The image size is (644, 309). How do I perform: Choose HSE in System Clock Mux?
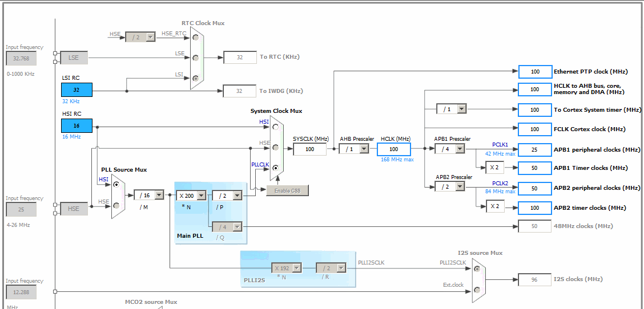coord(276,147)
